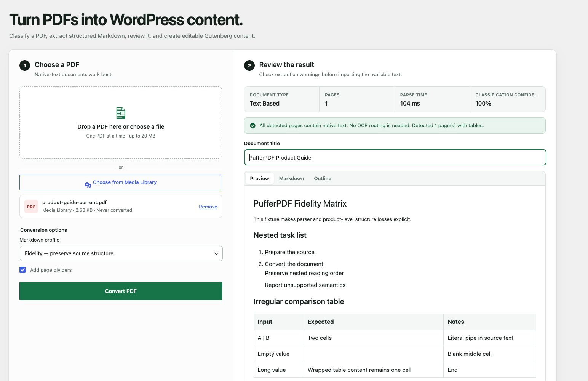
Task: Click the Parse Time value 104 ms
Action: point(410,103)
